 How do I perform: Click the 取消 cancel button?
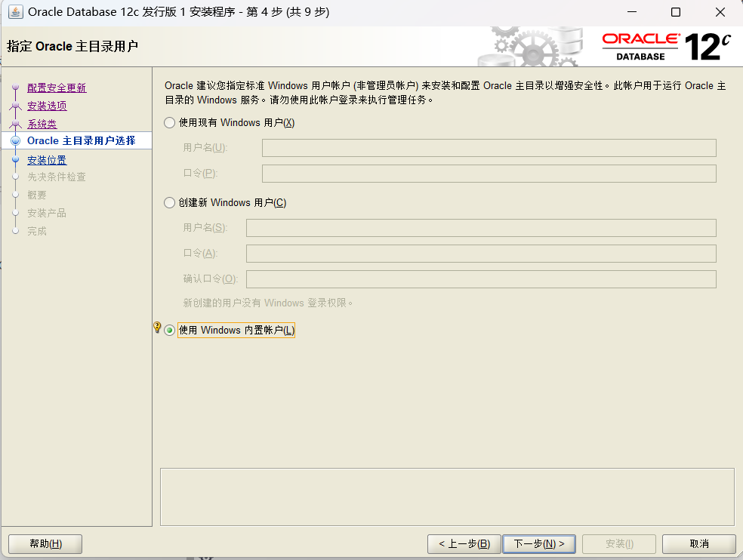699,544
